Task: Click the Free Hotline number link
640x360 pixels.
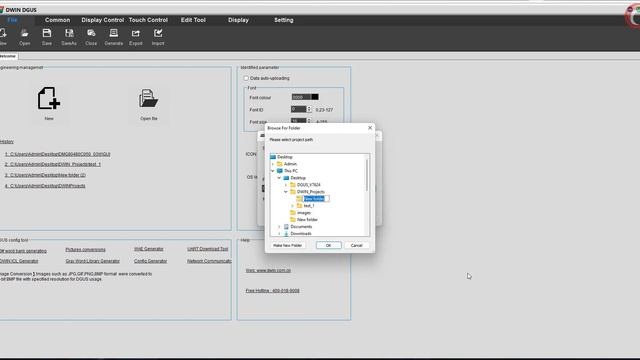Action: tap(272, 291)
